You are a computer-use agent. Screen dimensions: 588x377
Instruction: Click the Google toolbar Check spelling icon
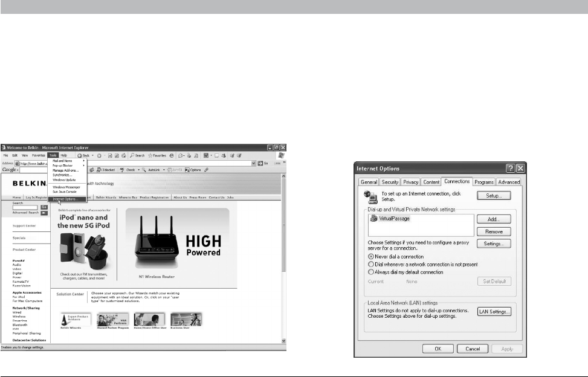tap(122, 170)
